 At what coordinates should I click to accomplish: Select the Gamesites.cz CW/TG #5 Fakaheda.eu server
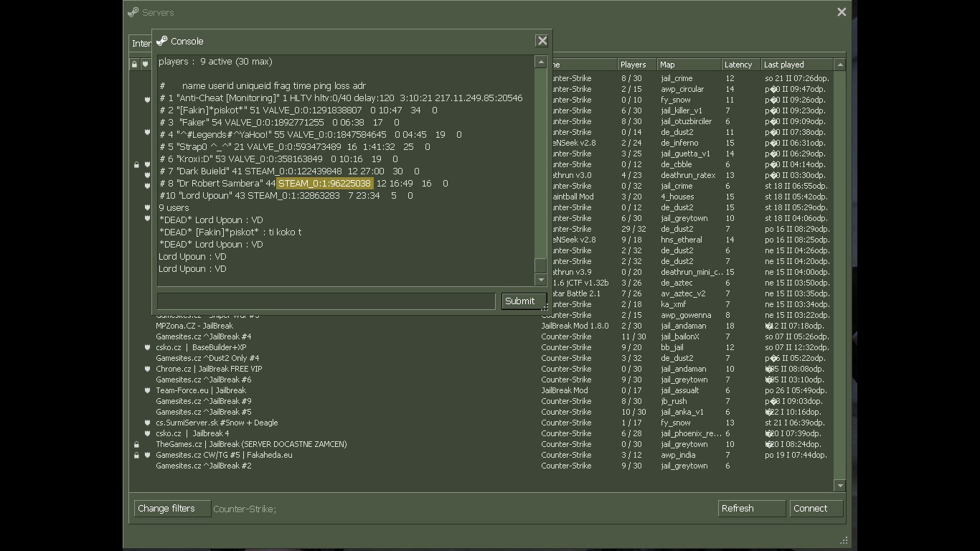pyautogui.click(x=481, y=455)
